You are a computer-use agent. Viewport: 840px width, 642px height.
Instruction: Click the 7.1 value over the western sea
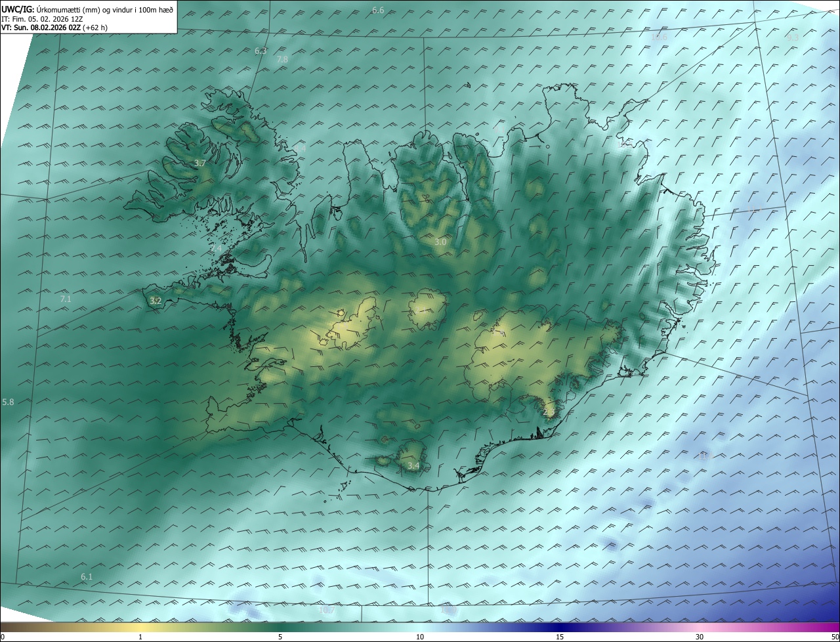[x=66, y=299]
